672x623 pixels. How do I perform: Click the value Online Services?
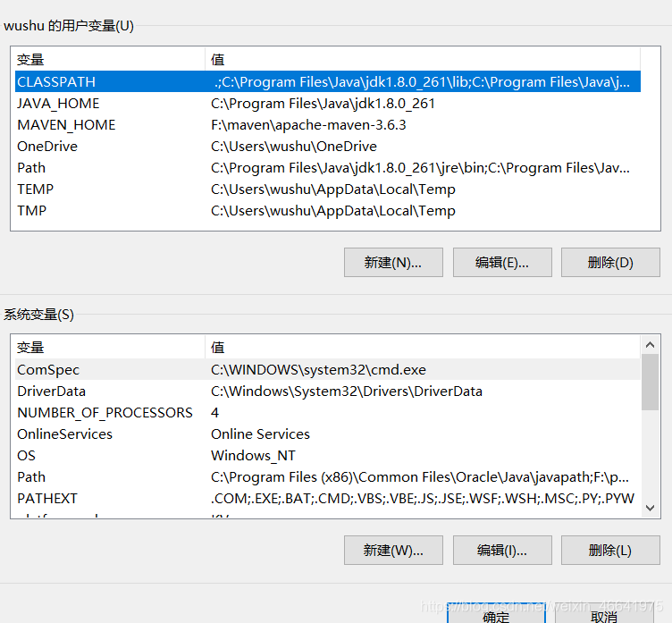[260, 434]
